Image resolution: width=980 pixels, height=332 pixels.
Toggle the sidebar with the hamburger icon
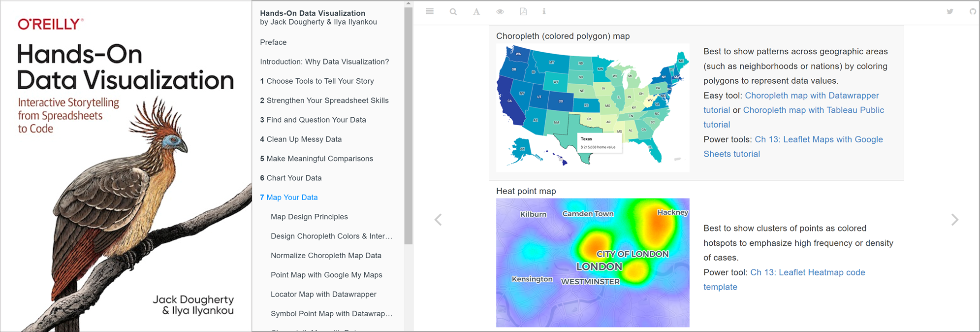click(430, 11)
